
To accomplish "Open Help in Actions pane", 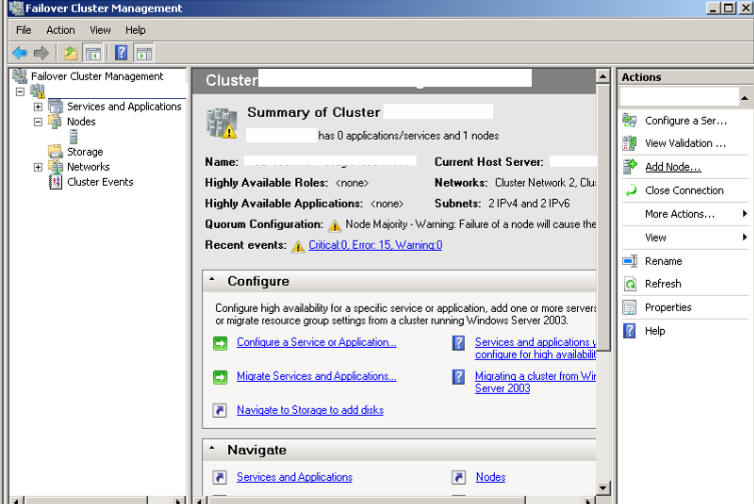I will pyautogui.click(x=655, y=331).
